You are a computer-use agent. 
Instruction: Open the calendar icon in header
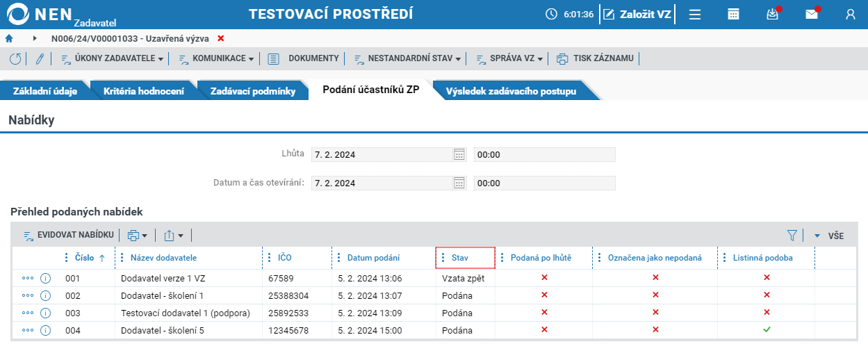tap(733, 14)
